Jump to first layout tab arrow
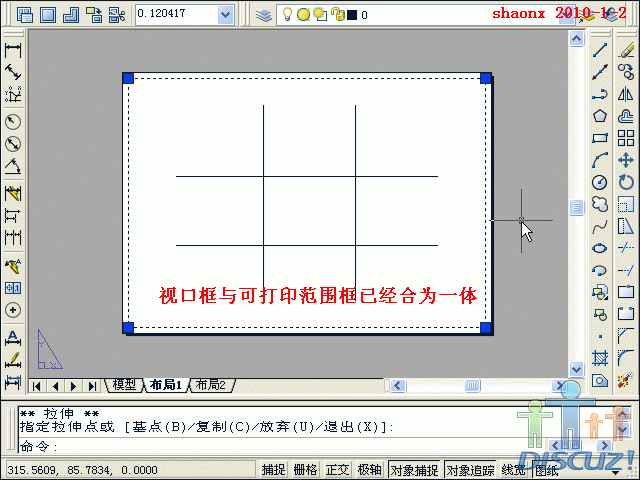Screen dimensions: 640x480 click(x=37, y=386)
